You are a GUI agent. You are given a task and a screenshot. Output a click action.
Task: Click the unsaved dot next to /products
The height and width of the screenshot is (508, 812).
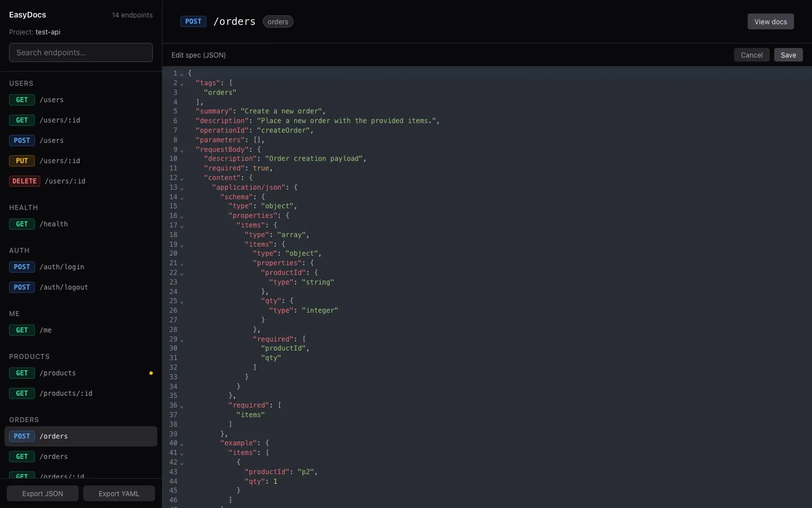tap(151, 373)
